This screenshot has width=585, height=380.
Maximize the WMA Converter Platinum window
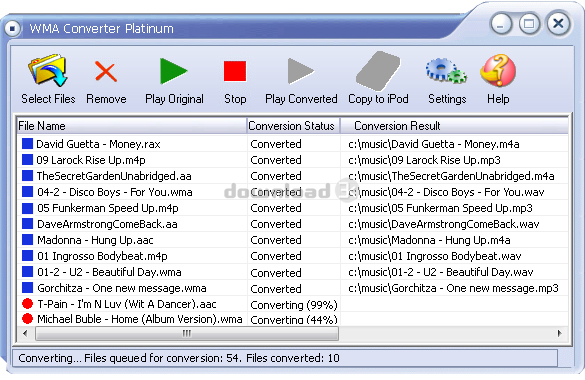[x=529, y=24]
